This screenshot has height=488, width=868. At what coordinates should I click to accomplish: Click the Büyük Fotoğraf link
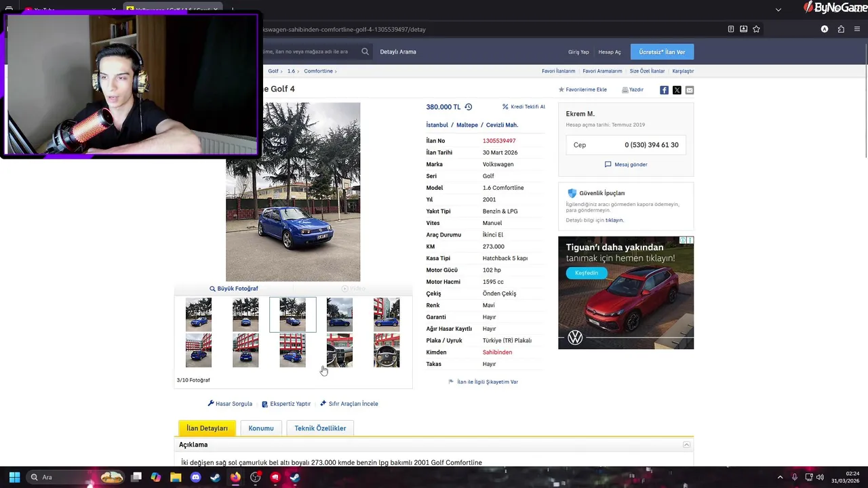point(234,289)
